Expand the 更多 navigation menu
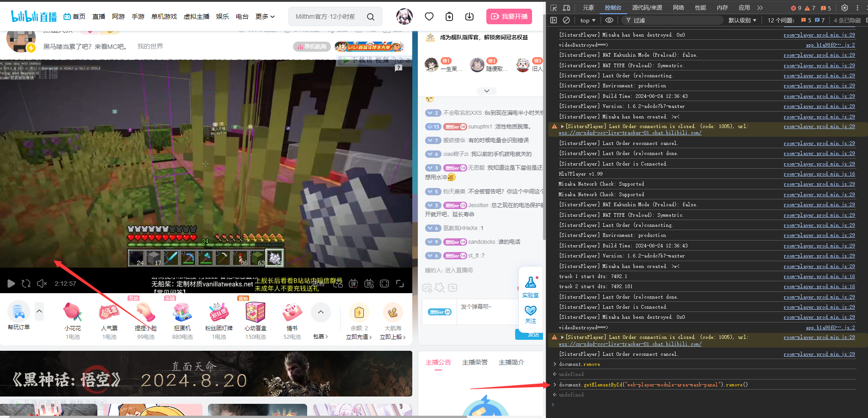 (265, 16)
